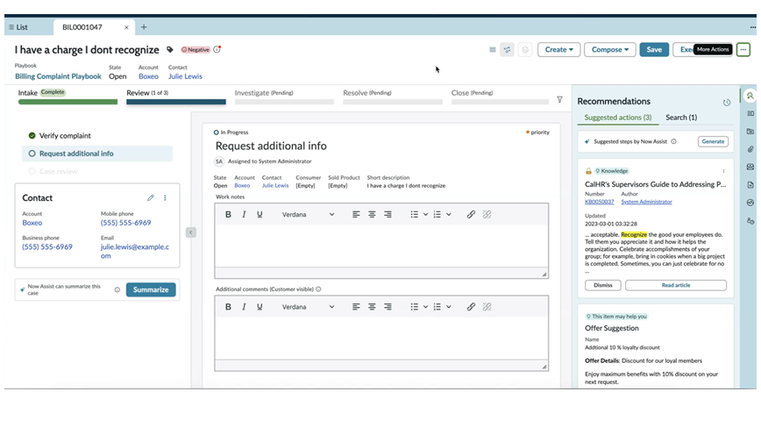
Task: Select the Request additional info step
Action: (x=97, y=153)
